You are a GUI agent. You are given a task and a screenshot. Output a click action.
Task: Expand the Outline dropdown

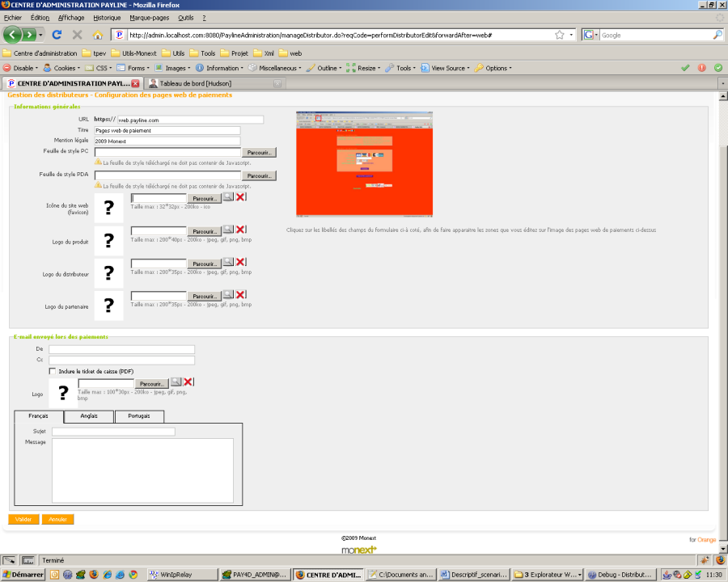pyautogui.click(x=324, y=68)
